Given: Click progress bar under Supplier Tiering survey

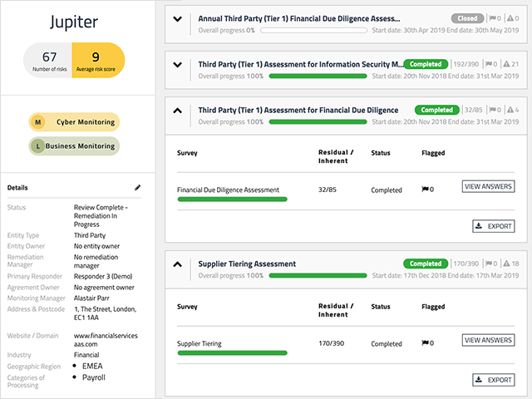Looking at the screenshot, I should click(232, 353).
